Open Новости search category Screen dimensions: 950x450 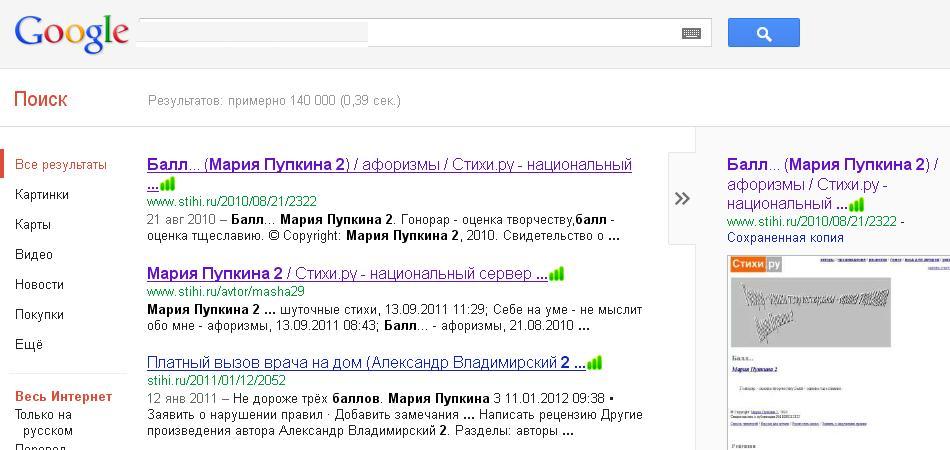tap(39, 285)
